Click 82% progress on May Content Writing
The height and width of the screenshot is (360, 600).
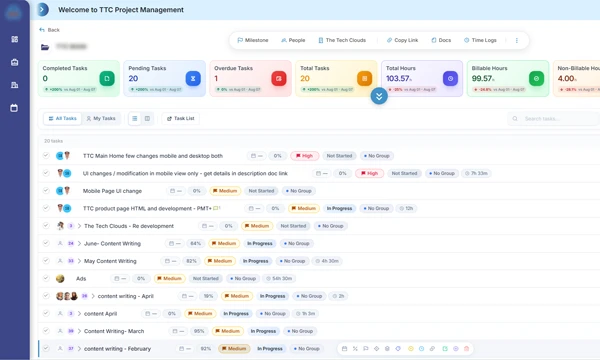pos(191,261)
